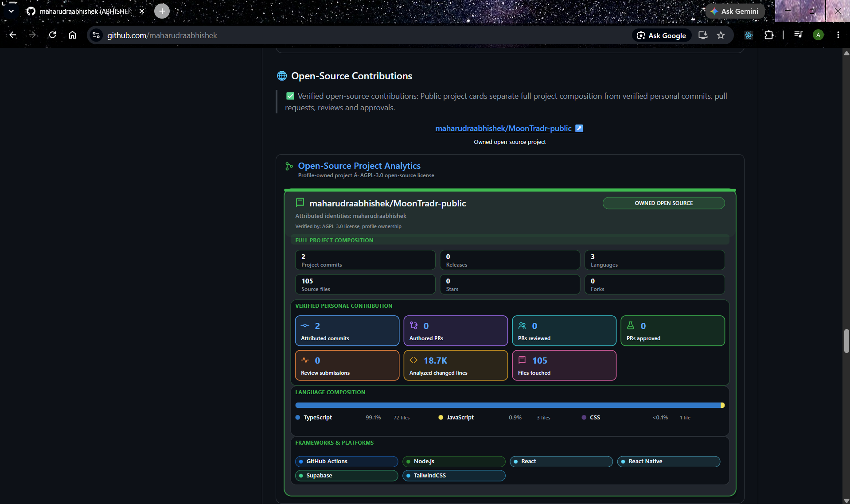The image size is (850, 504).
Task: Click the '3 Languages' stat box
Action: coord(655,260)
